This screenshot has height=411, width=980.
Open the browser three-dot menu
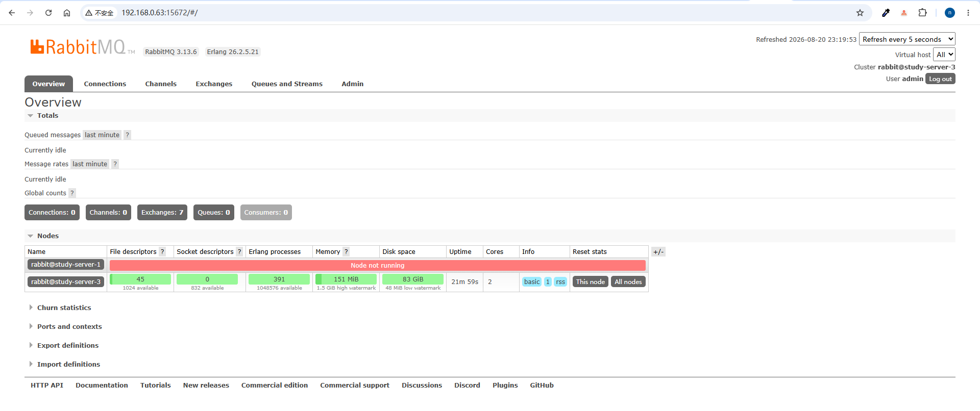pos(968,13)
